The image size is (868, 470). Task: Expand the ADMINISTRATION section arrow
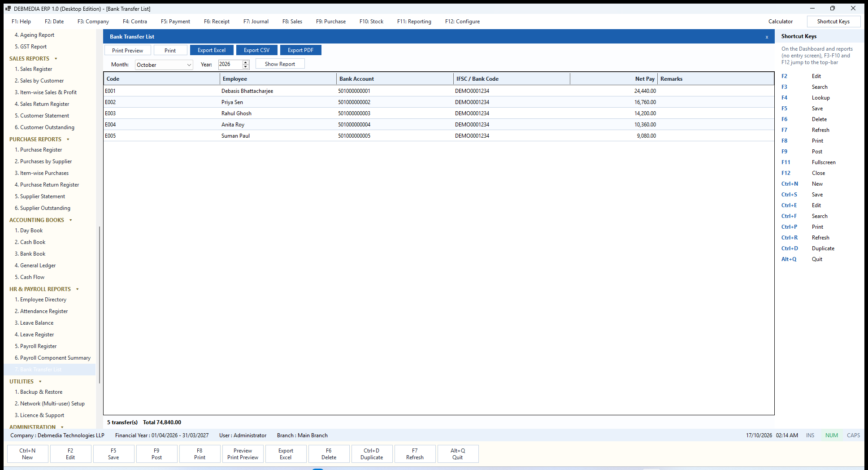click(x=62, y=427)
